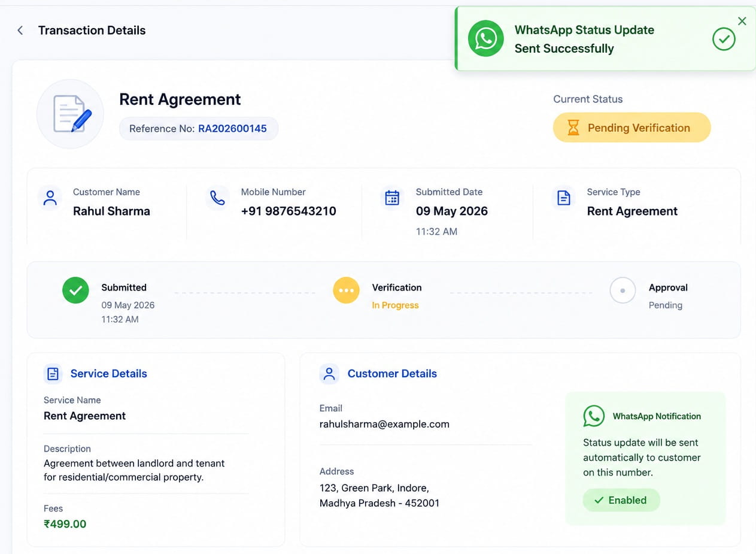Click the green checkmark circle in toast

point(724,39)
